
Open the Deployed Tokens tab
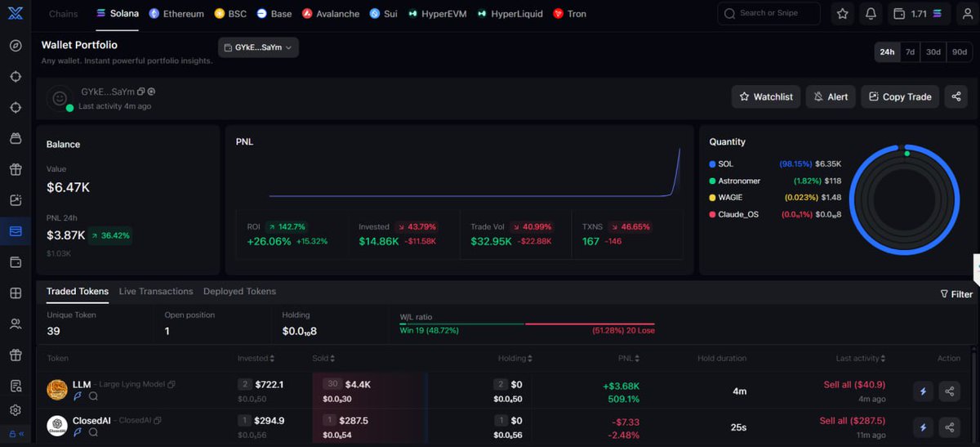(x=239, y=292)
